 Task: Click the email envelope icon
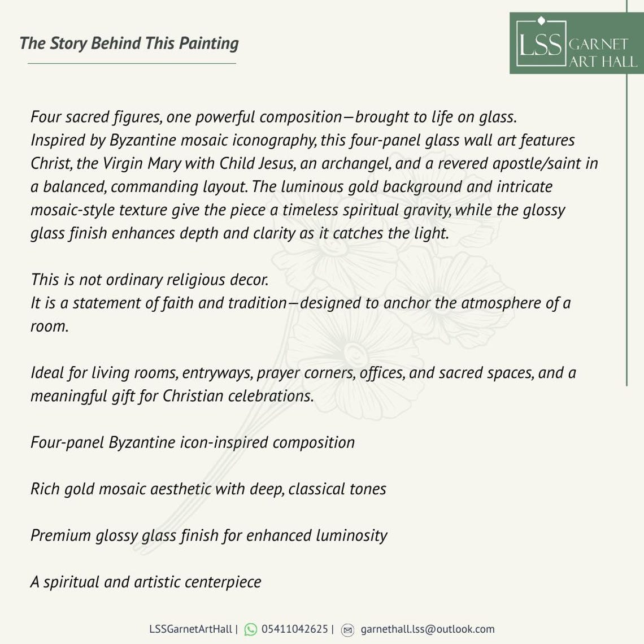click(x=347, y=630)
